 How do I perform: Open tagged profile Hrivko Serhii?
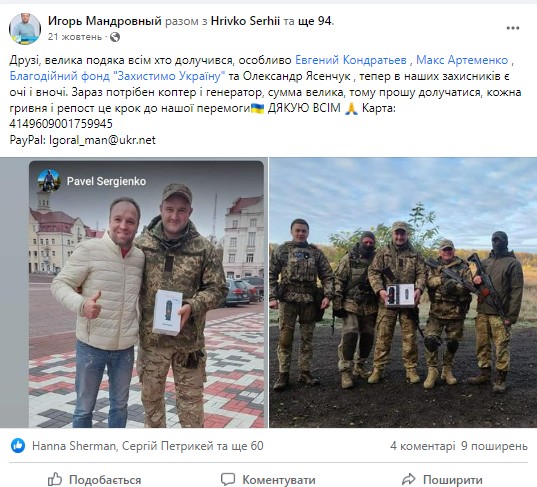point(245,21)
